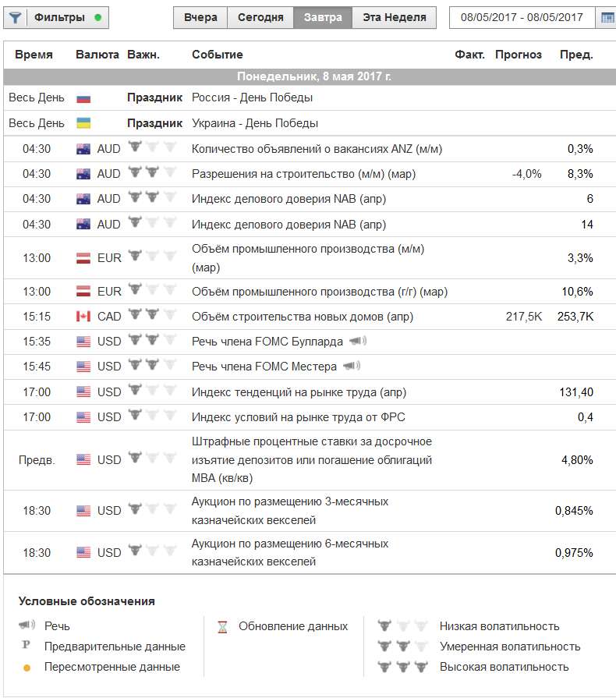Click US flag in Булларда row
This screenshot has height=698, width=616.
click(83, 342)
